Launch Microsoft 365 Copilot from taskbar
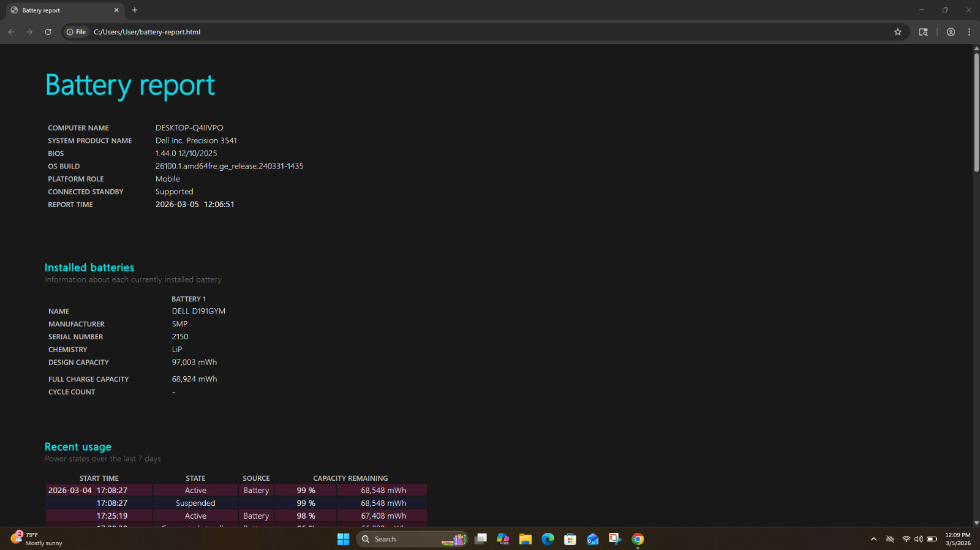The image size is (980, 550). (503, 539)
